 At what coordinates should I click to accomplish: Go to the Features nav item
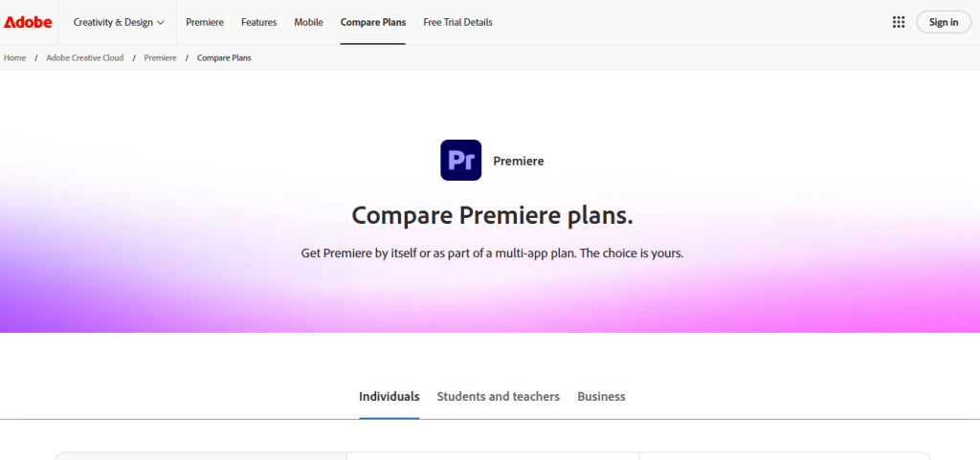(x=258, y=22)
